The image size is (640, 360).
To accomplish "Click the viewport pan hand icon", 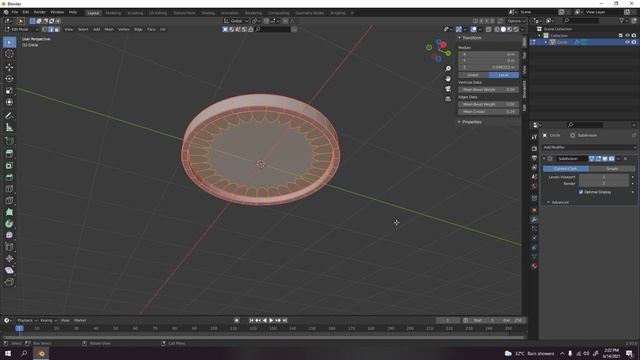I will [x=448, y=79].
